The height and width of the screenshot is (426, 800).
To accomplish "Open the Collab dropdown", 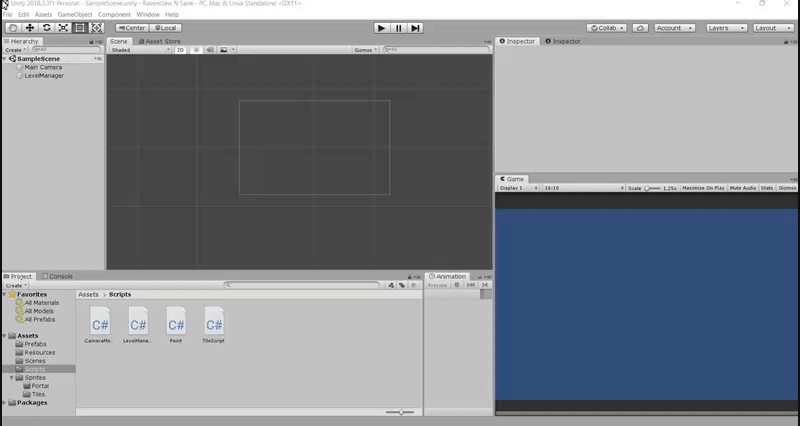I will point(607,28).
